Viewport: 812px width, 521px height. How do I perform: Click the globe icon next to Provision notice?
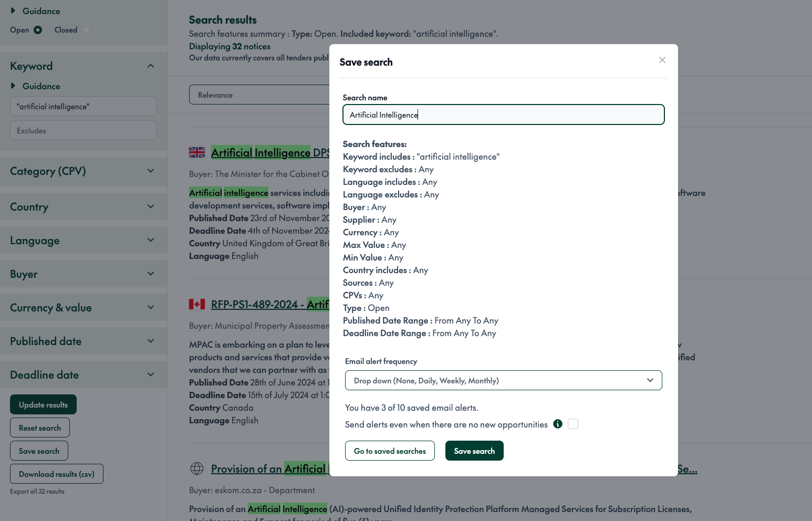point(197,468)
